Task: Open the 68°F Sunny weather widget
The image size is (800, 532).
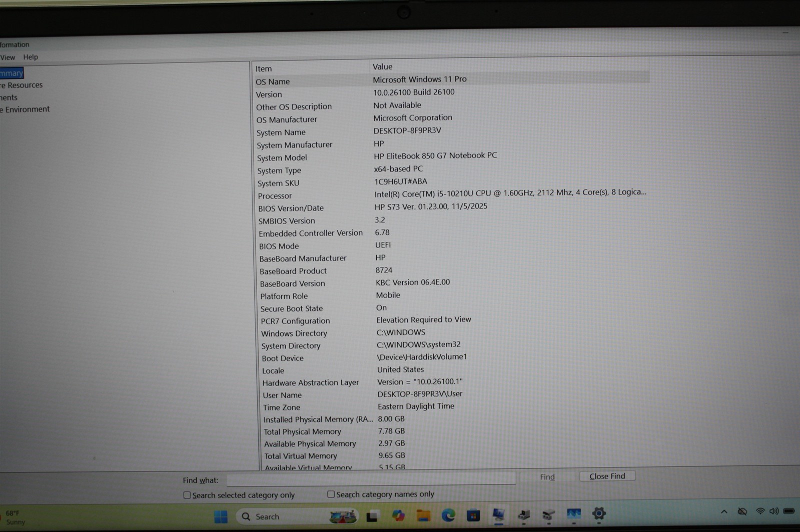Action: tap(15, 517)
